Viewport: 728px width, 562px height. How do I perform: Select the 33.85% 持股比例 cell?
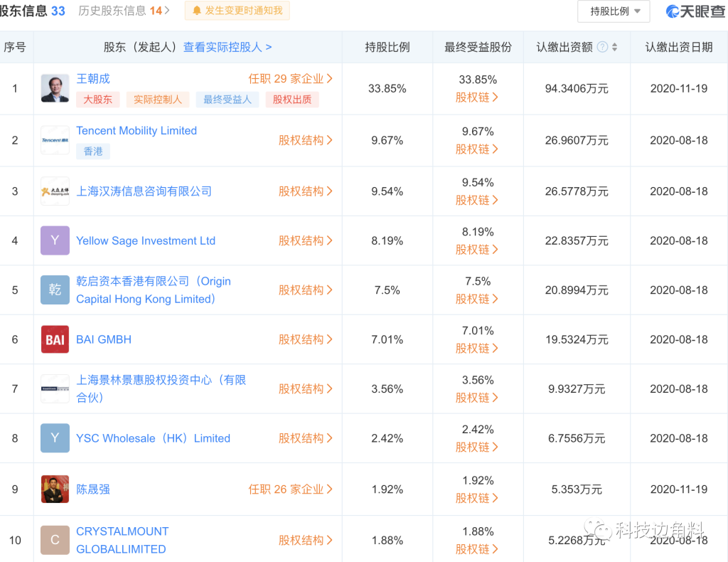click(x=387, y=88)
